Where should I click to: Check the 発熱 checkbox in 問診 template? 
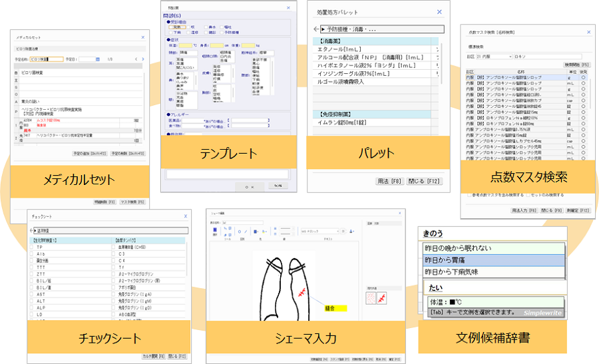tap(170, 27)
